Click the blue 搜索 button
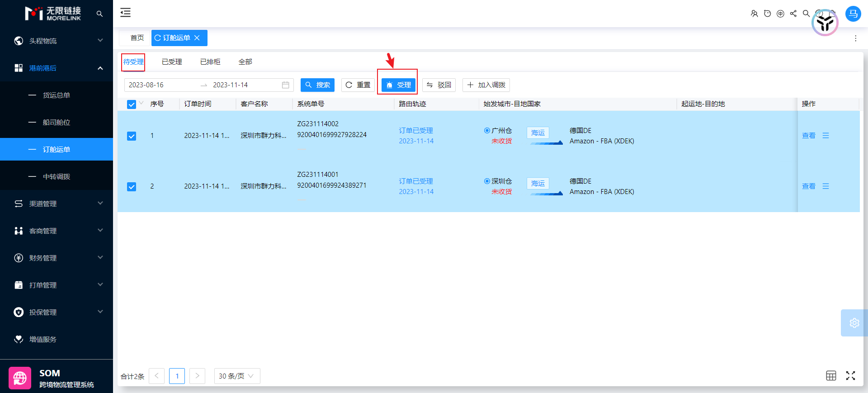Image resolution: width=868 pixels, height=393 pixels. (x=317, y=85)
